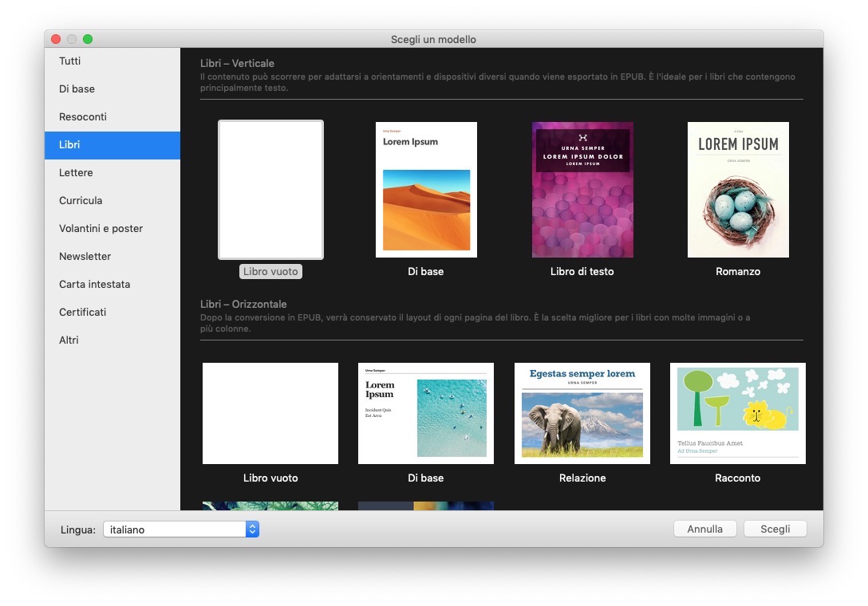Select the vertical Libro vuoto template
This screenshot has width=868, height=606.
[x=270, y=190]
